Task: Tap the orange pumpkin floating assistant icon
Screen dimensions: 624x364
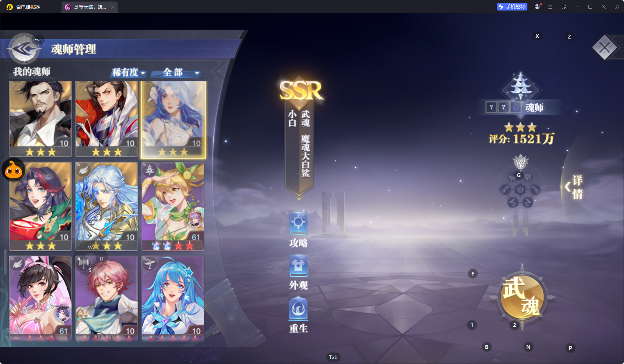Action: tap(14, 170)
